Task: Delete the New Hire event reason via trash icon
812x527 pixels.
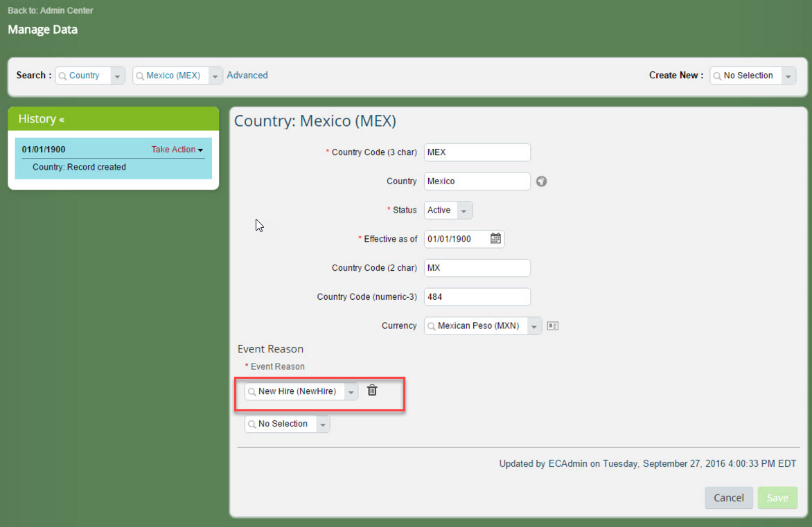Action: point(372,391)
